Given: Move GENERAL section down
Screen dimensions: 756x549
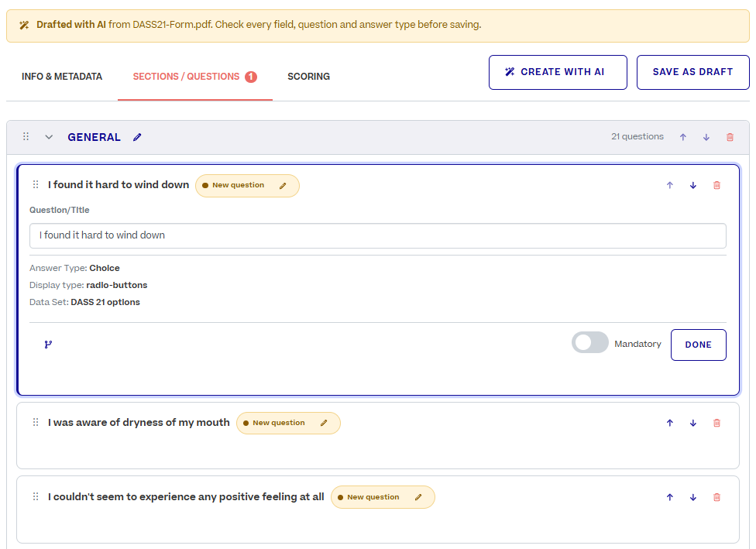Looking at the screenshot, I should [x=706, y=137].
